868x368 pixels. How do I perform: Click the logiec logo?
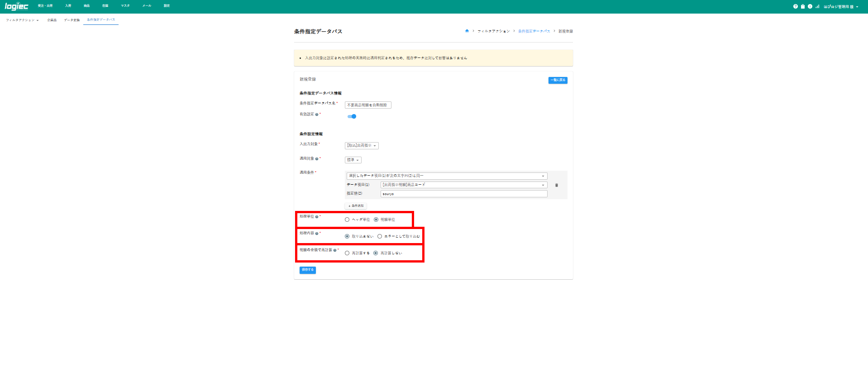pos(16,6)
